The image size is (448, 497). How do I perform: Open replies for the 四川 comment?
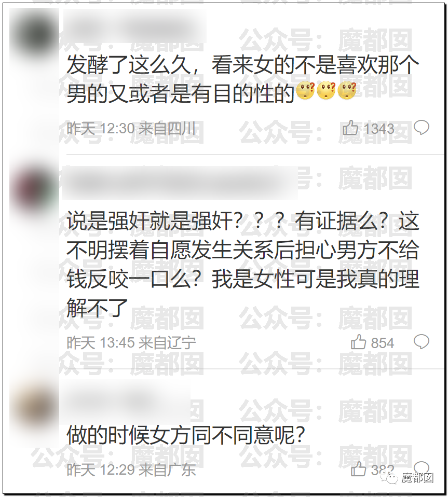pyautogui.click(x=422, y=128)
